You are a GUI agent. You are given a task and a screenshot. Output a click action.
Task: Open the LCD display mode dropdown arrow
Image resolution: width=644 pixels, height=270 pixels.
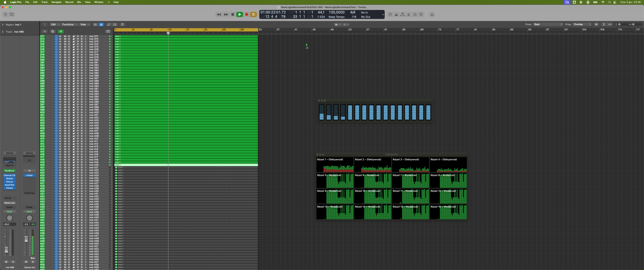[x=383, y=14]
